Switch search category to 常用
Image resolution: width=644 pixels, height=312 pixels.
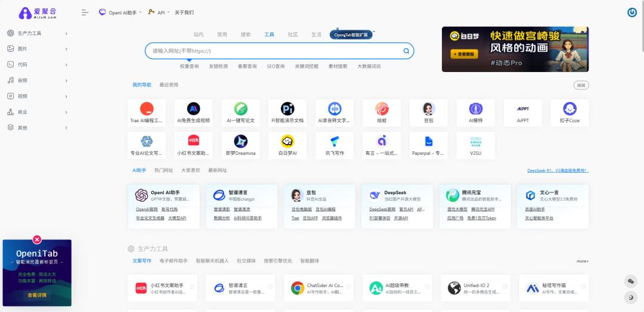[222, 35]
